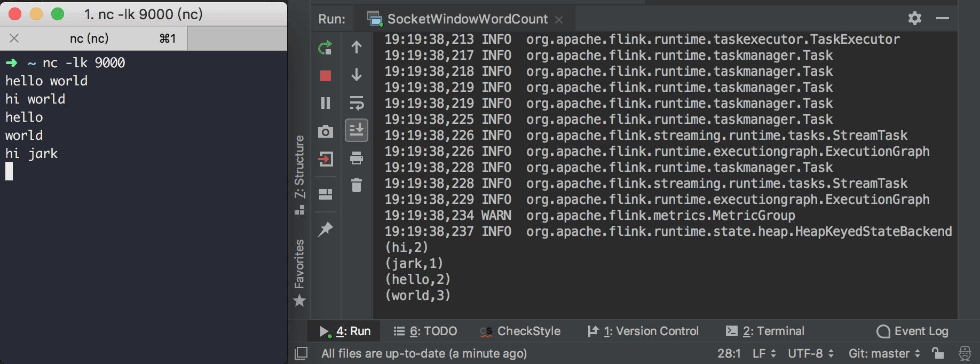Open the CheckStyle tool window
The image size is (980, 364).
[520, 331]
